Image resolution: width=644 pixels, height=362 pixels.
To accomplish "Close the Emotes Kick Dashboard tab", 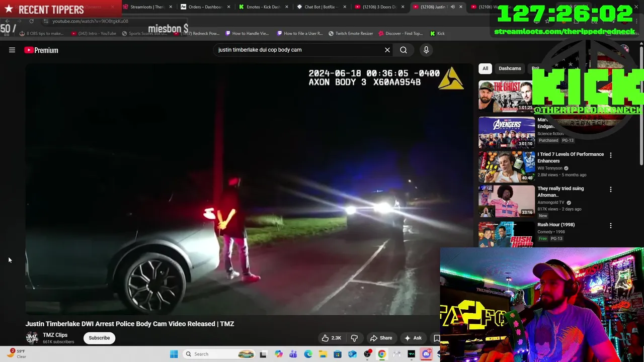I will pos(287,7).
